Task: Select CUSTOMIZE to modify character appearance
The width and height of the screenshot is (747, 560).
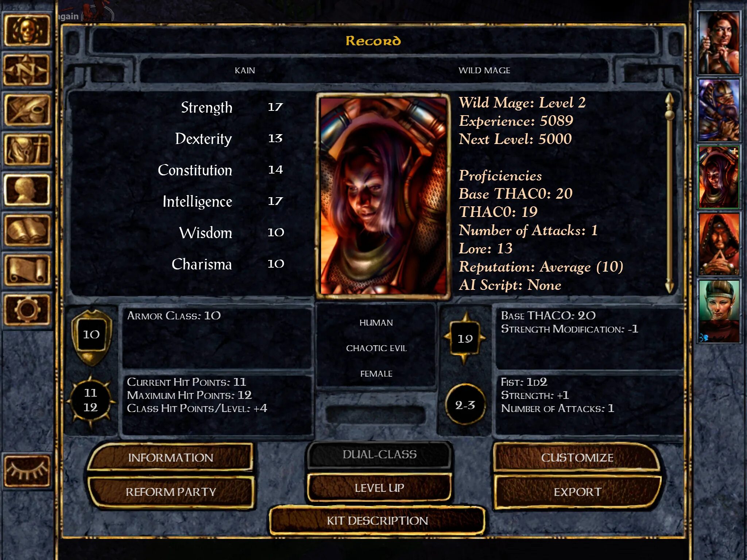Action: pos(577,456)
